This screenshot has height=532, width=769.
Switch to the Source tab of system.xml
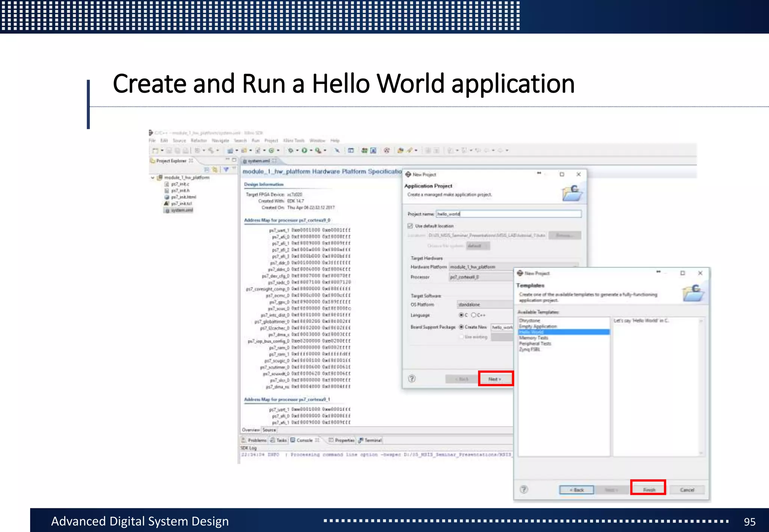pos(269,430)
